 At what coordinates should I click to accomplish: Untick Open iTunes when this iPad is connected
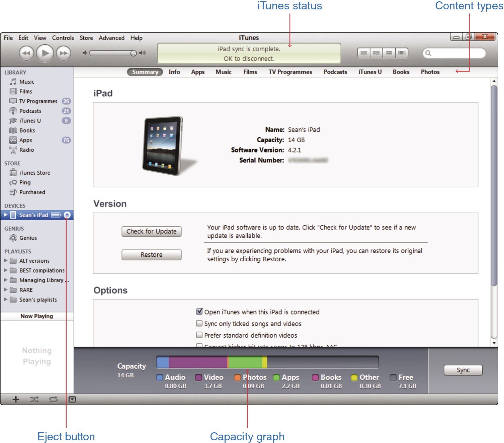[199, 312]
